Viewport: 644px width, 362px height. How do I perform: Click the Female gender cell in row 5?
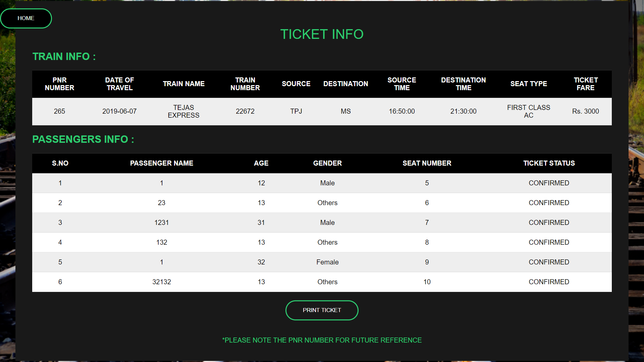tap(327, 262)
